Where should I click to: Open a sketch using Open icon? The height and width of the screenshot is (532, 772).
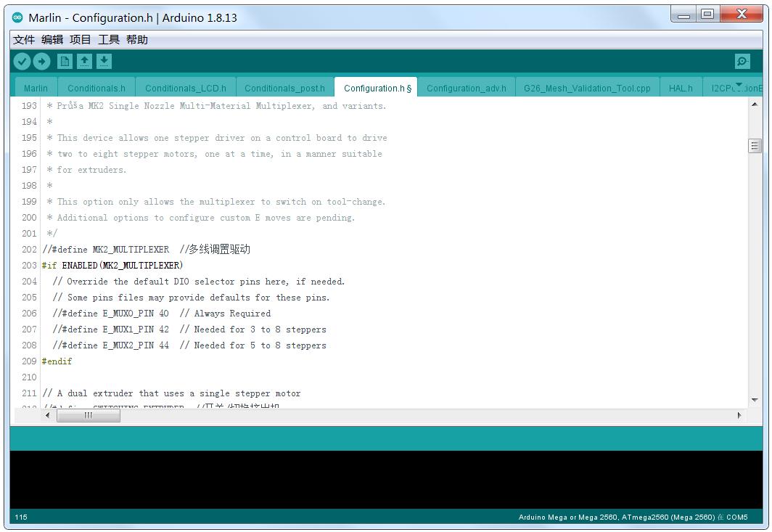coord(85,62)
